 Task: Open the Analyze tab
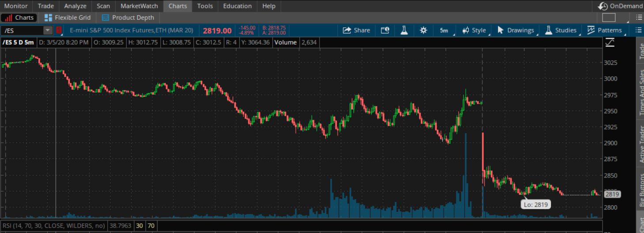click(75, 6)
